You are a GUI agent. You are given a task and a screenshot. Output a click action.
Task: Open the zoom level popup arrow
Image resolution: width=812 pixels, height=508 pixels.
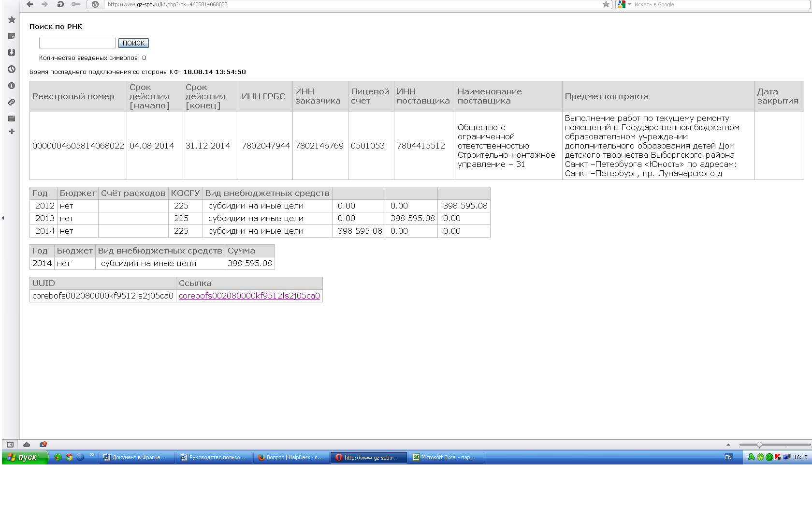tap(728, 445)
